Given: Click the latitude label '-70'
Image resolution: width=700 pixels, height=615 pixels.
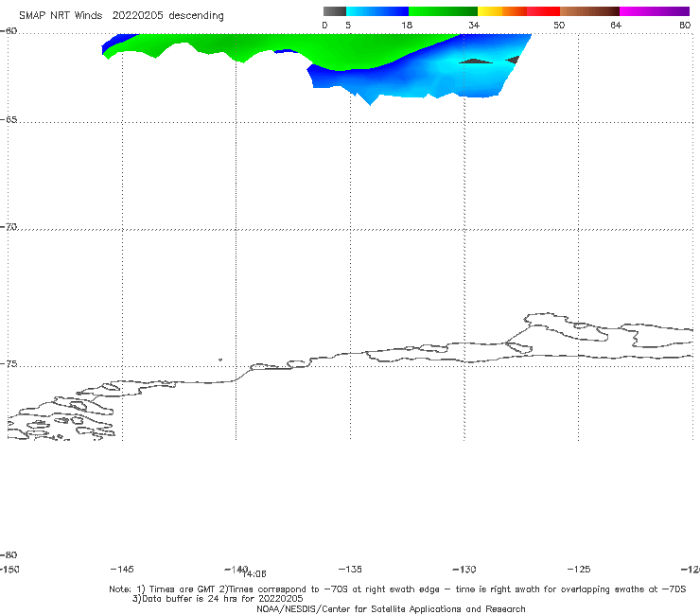Looking at the screenshot, I should tap(9, 227).
